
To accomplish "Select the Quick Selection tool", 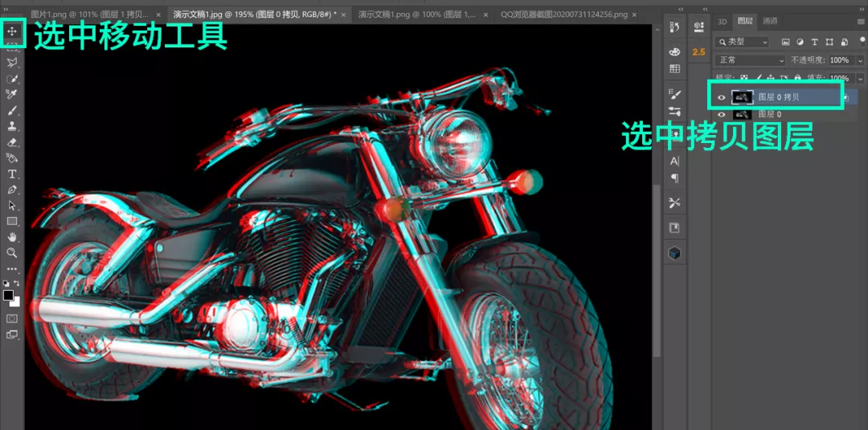I will click(x=11, y=78).
